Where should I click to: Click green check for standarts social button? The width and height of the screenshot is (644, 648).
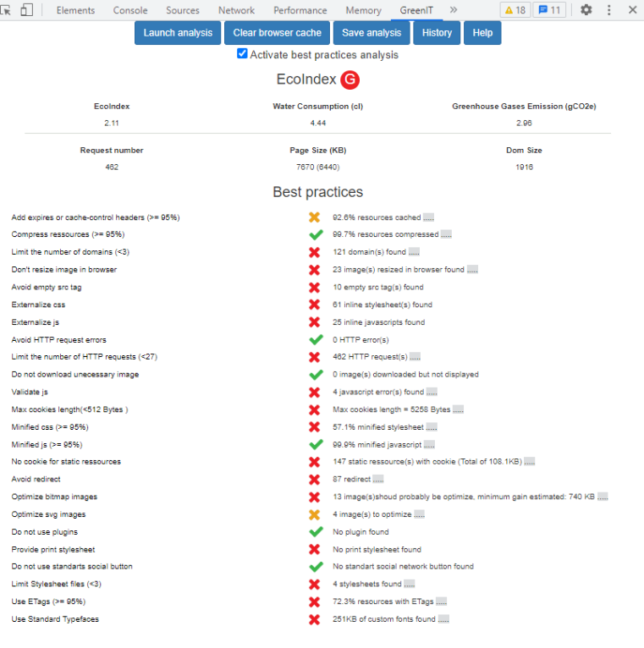(316, 567)
